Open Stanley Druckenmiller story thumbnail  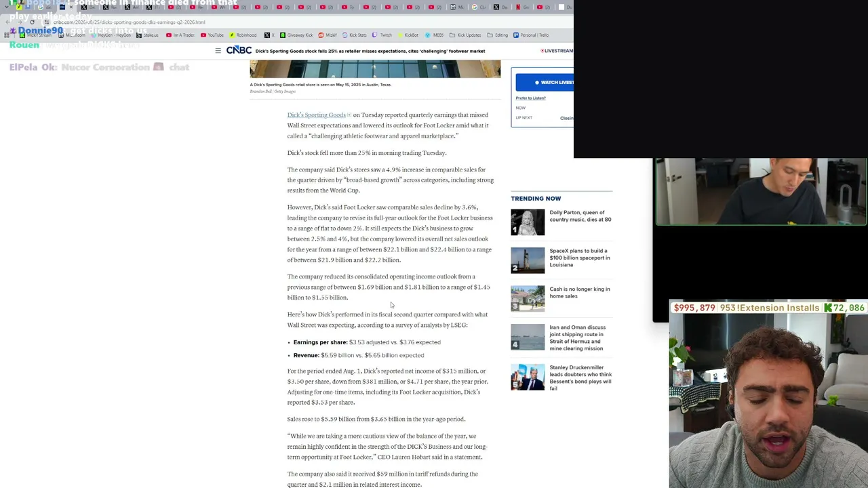click(x=528, y=378)
